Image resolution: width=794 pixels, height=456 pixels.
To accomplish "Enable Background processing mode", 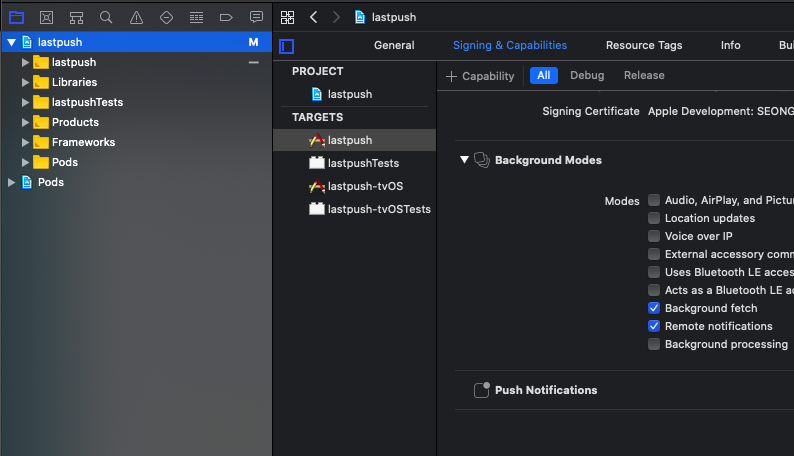I will tap(654, 344).
